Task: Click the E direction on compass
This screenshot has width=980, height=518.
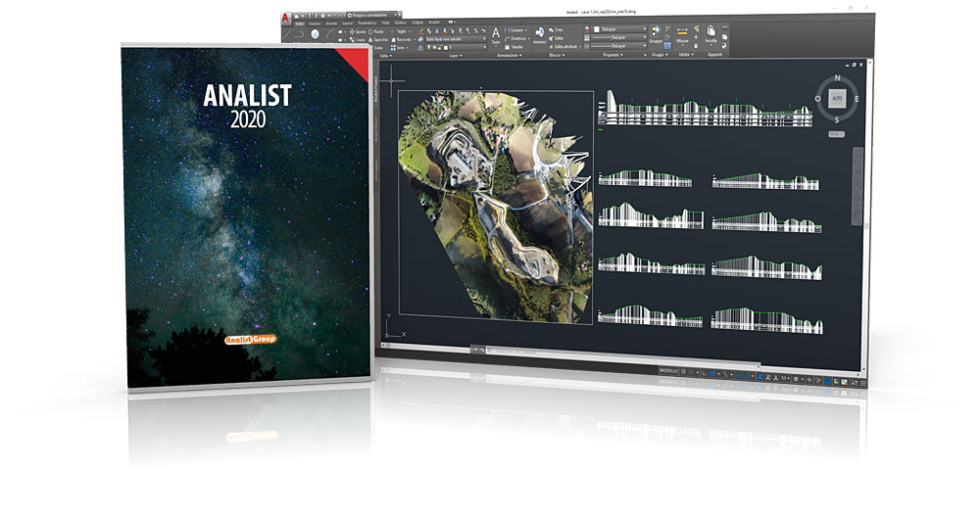Action: point(857,99)
